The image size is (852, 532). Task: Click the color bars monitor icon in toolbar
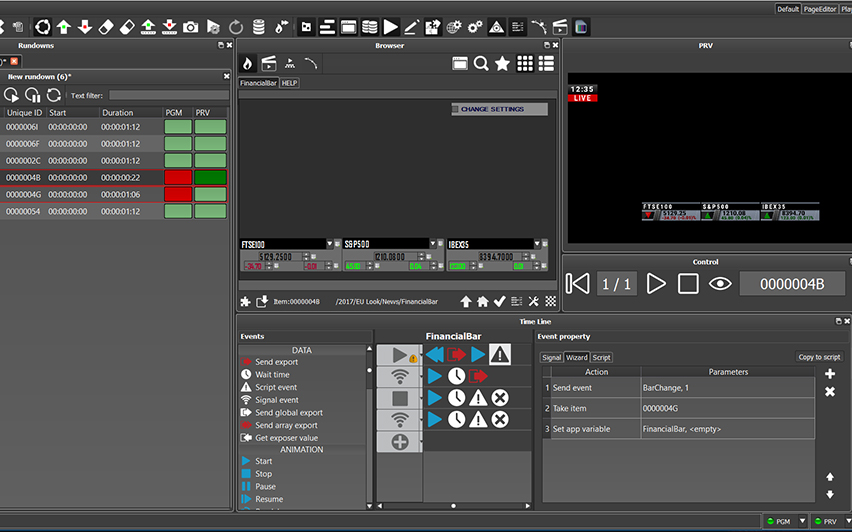coord(581,27)
